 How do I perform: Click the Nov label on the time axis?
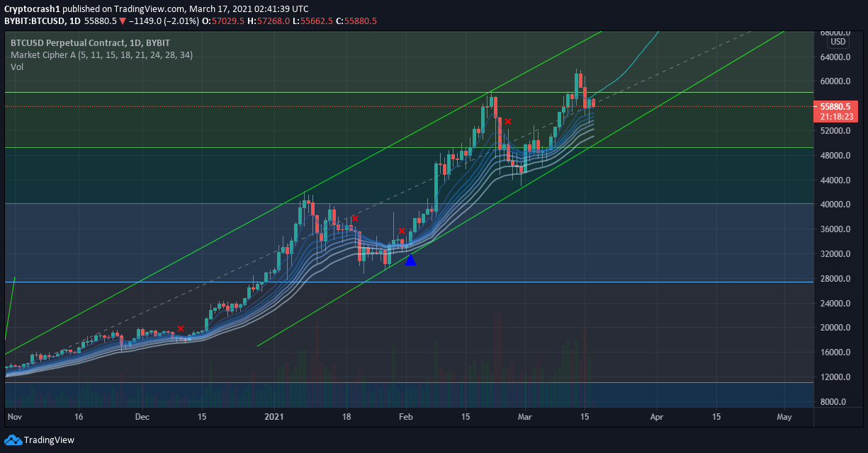point(14,418)
